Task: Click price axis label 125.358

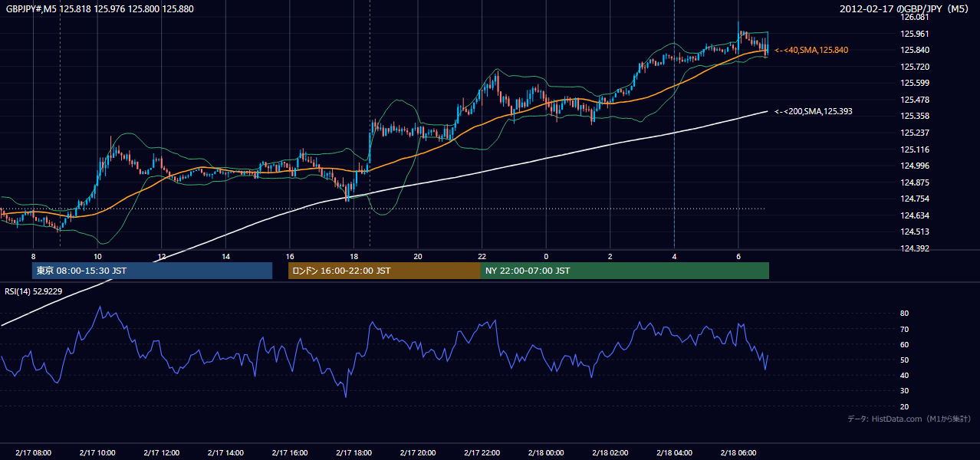Action: coord(916,117)
